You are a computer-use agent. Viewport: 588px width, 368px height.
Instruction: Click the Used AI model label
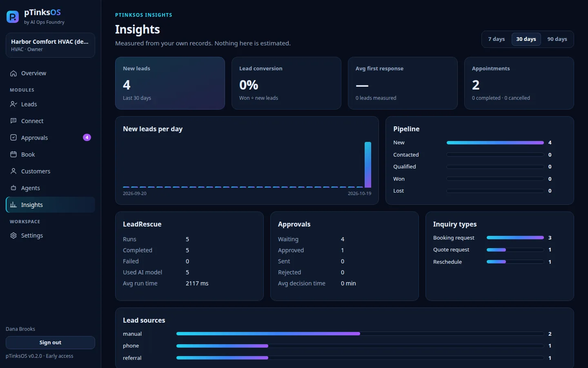click(143, 272)
